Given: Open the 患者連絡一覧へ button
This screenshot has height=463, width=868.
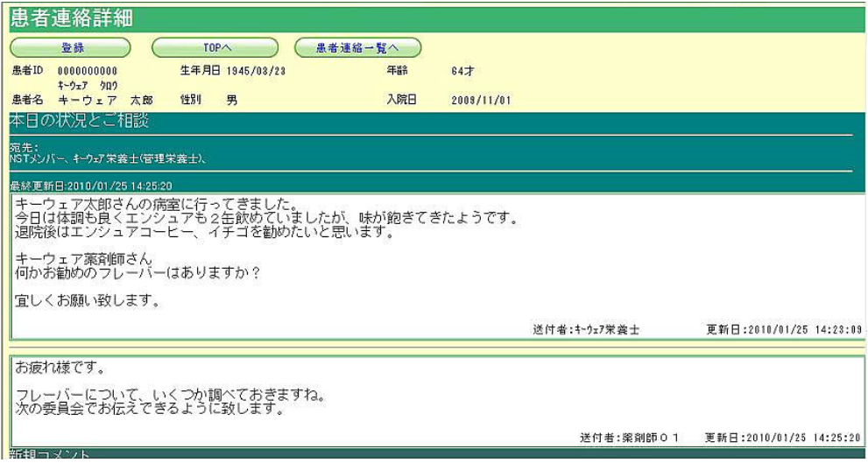Looking at the screenshot, I should (358, 47).
